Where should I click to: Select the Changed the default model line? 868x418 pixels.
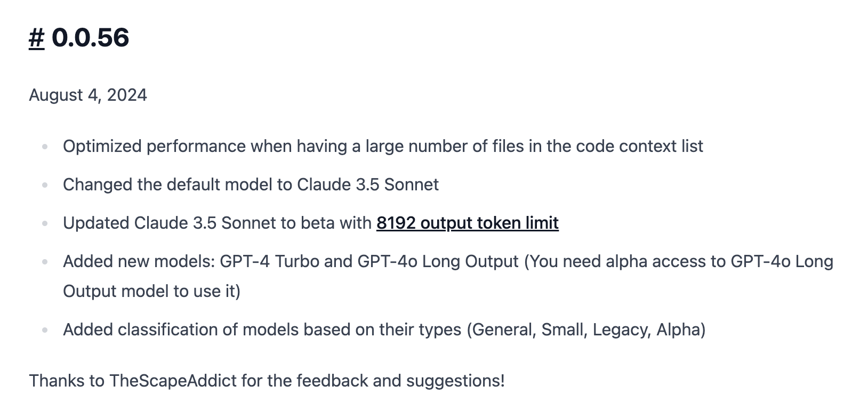(x=251, y=184)
